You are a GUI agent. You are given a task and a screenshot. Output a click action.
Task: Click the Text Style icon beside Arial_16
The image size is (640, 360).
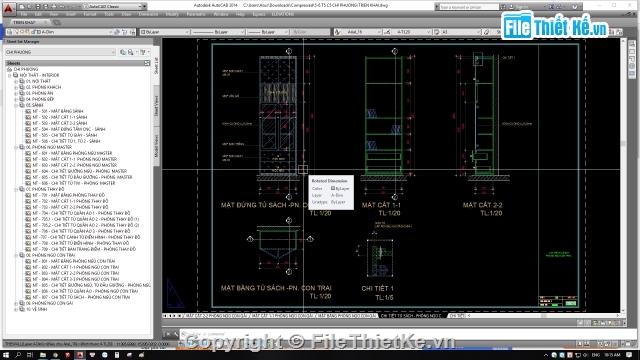coord(337,32)
